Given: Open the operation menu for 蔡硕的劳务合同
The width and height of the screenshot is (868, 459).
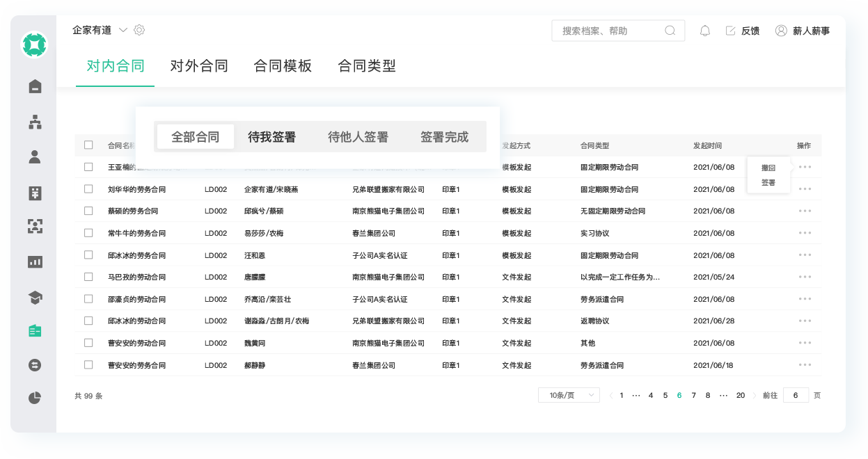Looking at the screenshot, I should (805, 211).
